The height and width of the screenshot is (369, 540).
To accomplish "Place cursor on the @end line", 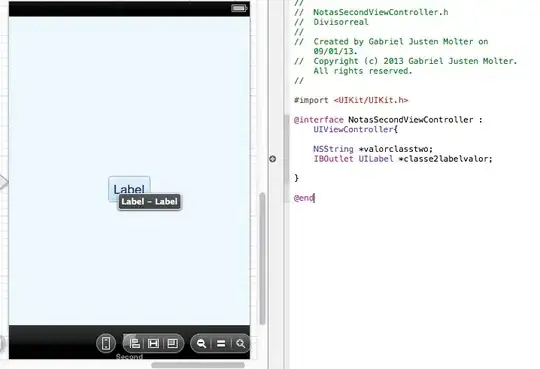I will click(x=304, y=198).
